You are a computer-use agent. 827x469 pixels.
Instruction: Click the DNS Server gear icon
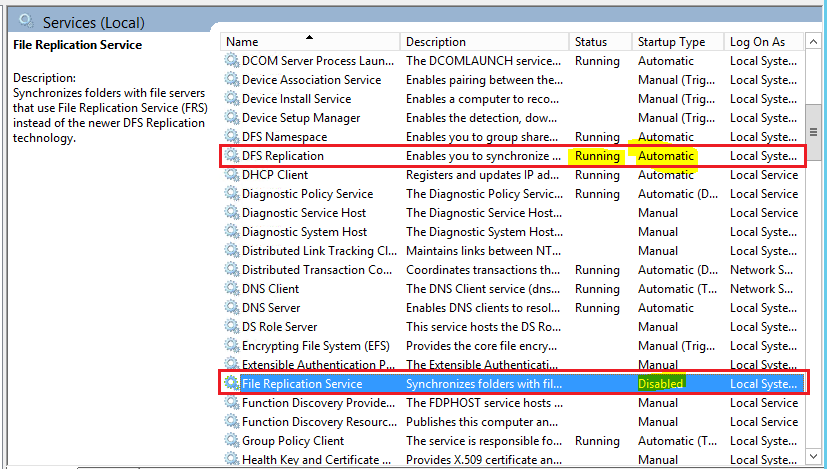(x=232, y=307)
